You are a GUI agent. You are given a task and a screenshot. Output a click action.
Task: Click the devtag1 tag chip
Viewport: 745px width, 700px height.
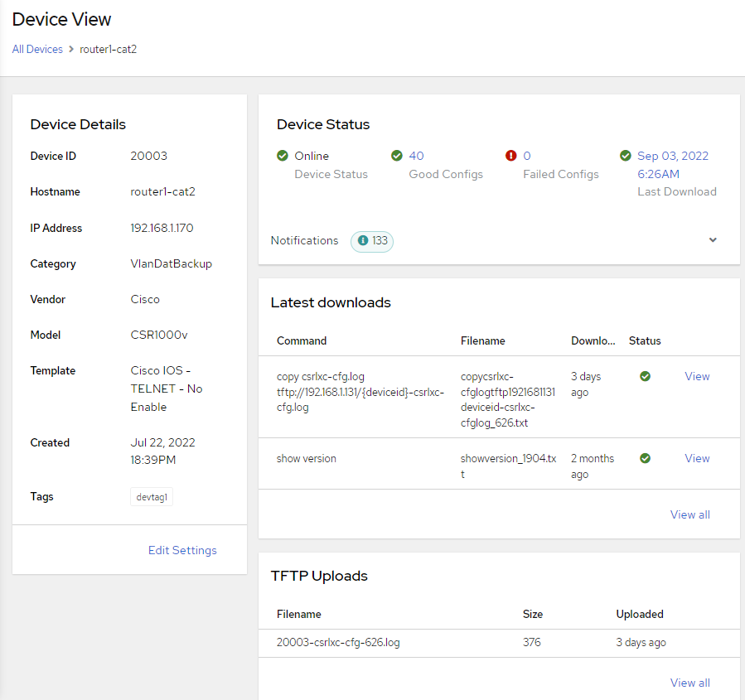coord(152,497)
